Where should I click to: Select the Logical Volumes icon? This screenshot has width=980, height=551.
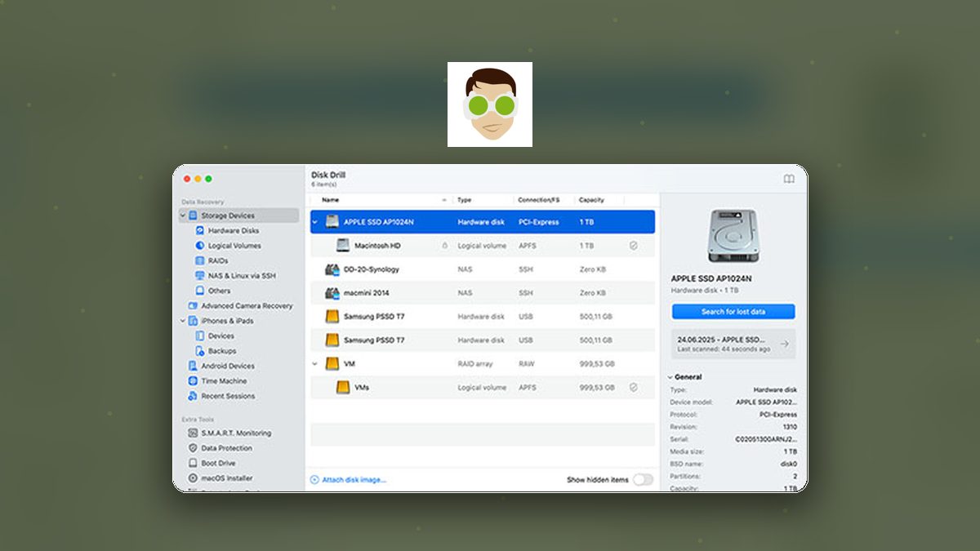(200, 246)
